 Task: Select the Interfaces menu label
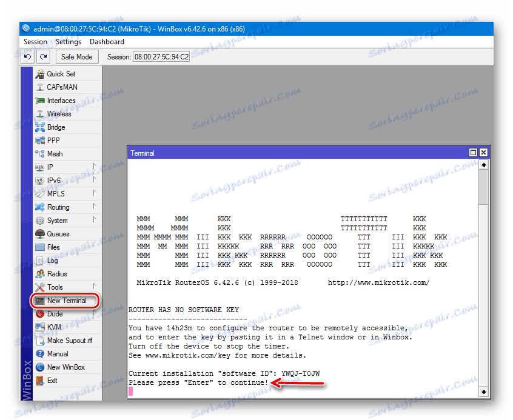[x=61, y=101]
